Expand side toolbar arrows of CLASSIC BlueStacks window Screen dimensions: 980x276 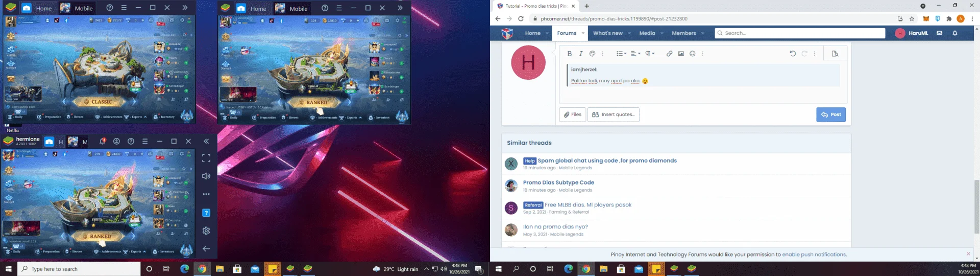click(x=185, y=8)
